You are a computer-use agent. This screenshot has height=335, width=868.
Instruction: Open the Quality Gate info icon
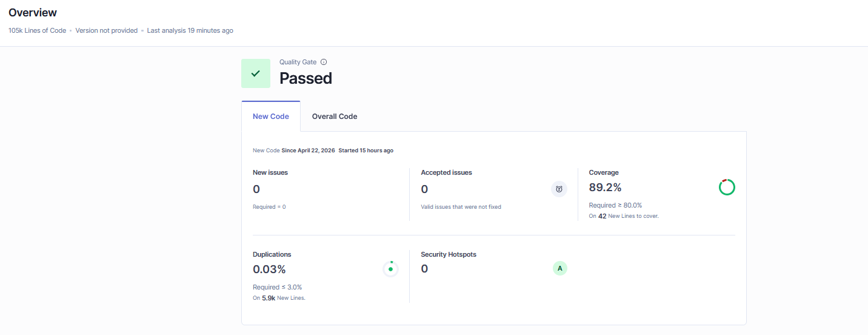tap(324, 62)
